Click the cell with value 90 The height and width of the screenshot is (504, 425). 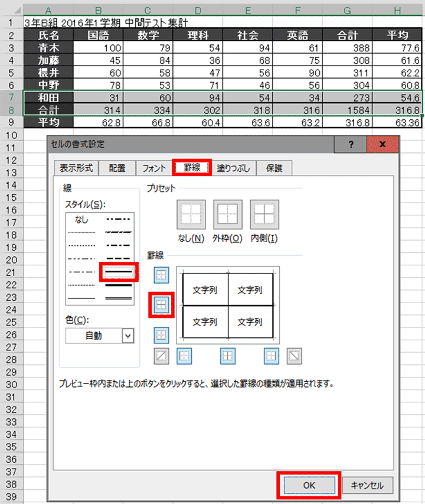pos(297,73)
